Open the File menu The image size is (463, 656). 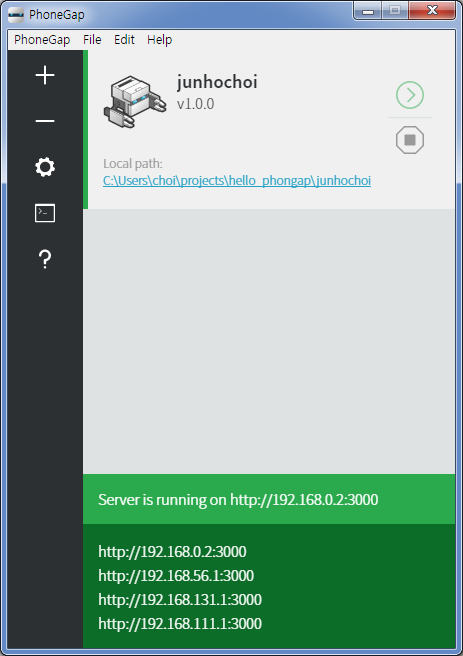[92, 40]
